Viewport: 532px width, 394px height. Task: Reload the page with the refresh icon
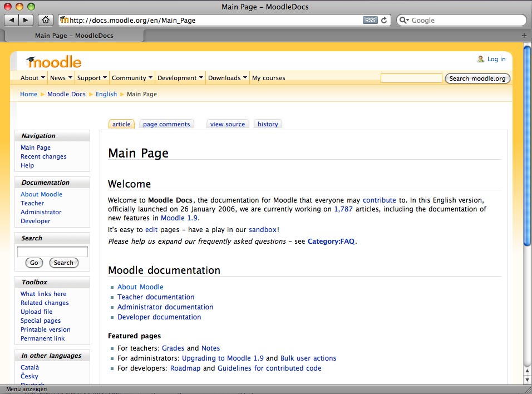[384, 20]
